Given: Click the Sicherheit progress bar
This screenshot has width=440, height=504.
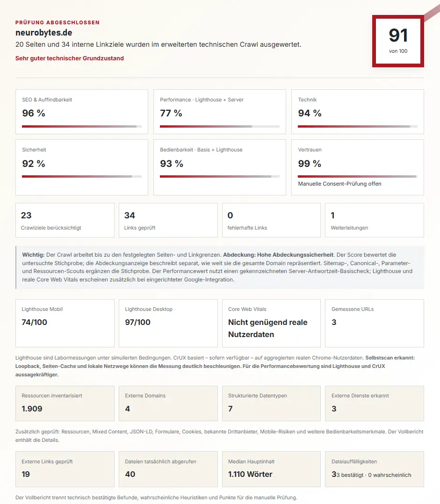Looking at the screenshot, I should (82, 176).
